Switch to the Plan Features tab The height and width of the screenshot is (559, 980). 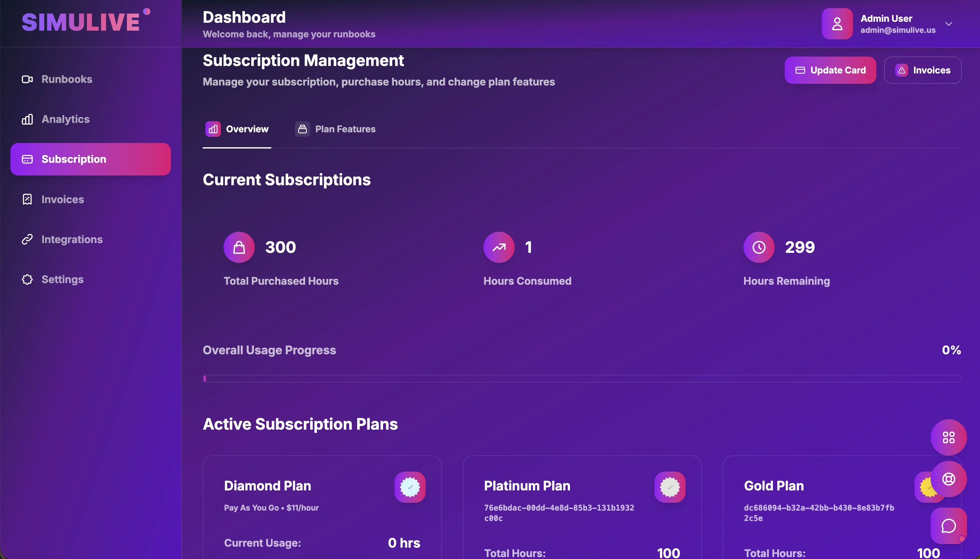tap(335, 129)
